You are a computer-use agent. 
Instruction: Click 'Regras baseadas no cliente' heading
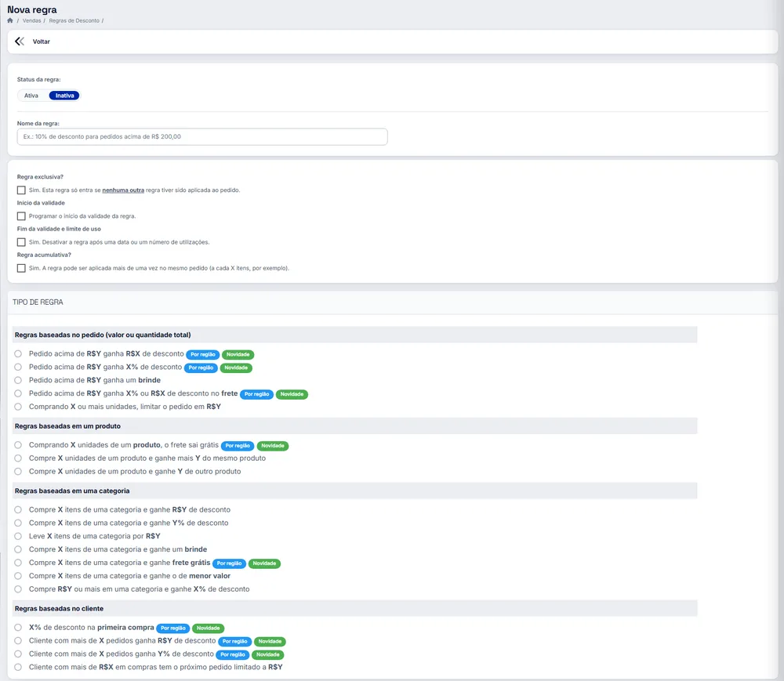[59, 609]
